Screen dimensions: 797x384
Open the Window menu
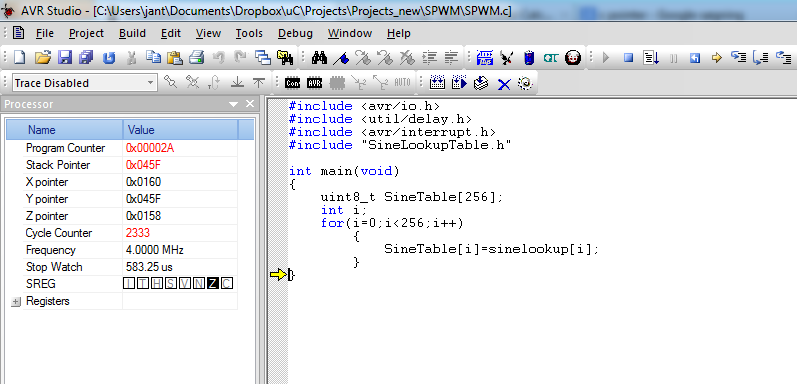click(x=350, y=33)
